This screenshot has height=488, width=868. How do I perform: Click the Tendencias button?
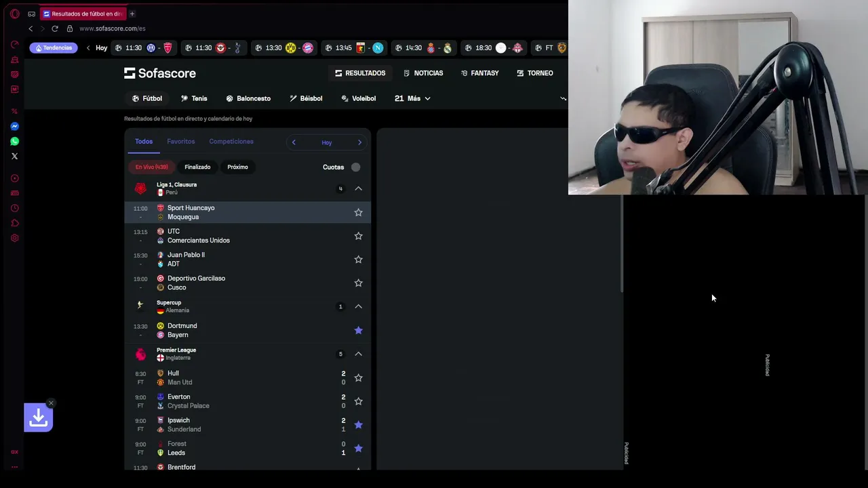[54, 48]
